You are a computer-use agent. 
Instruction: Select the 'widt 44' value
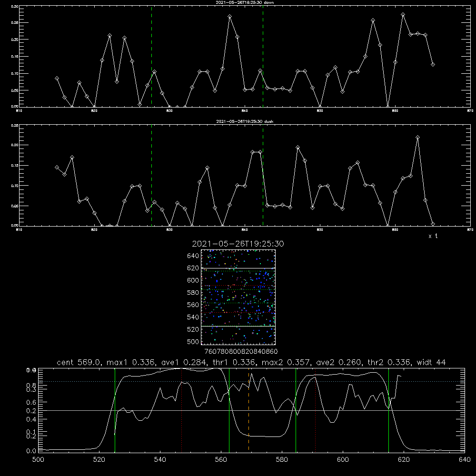click(431, 362)
